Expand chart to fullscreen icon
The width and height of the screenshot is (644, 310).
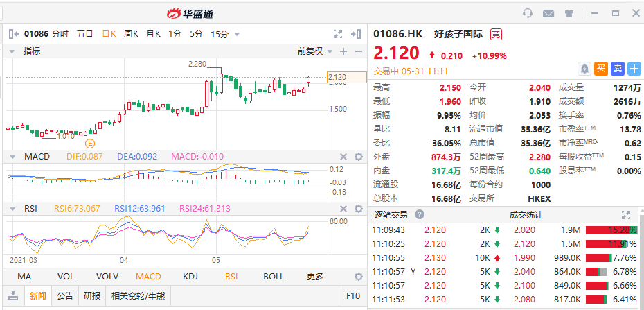coord(338,34)
